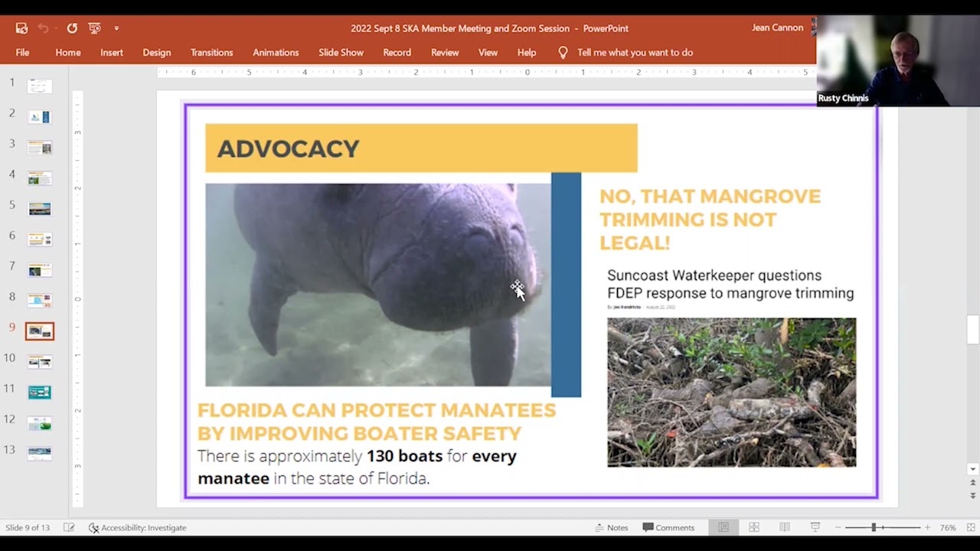980x551 pixels.
Task: Select slide 12 thumbnail
Action: pos(40,423)
